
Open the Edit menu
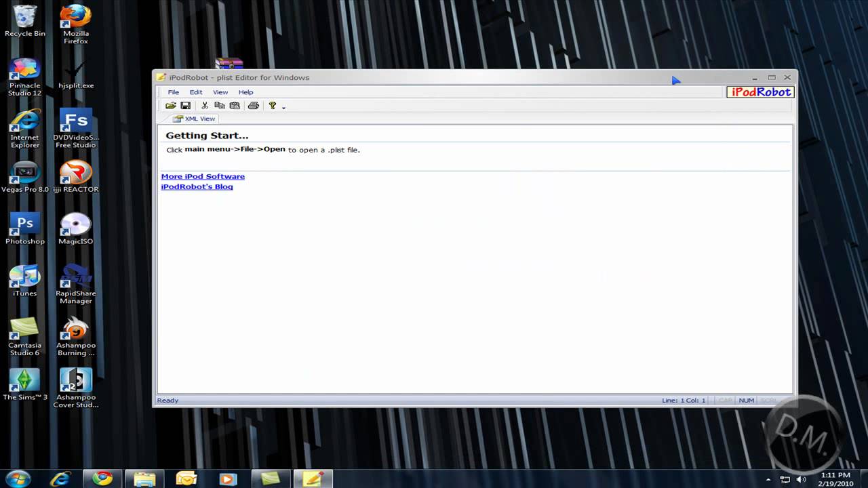point(196,92)
